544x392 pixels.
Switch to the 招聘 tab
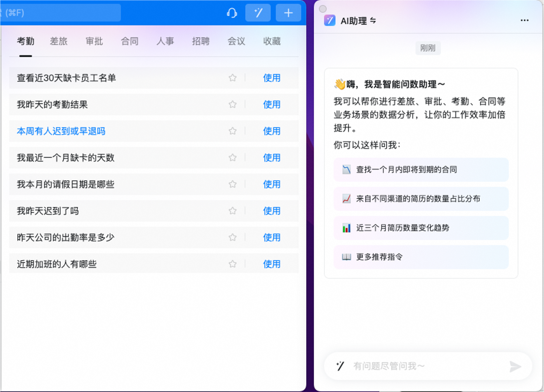coord(201,41)
